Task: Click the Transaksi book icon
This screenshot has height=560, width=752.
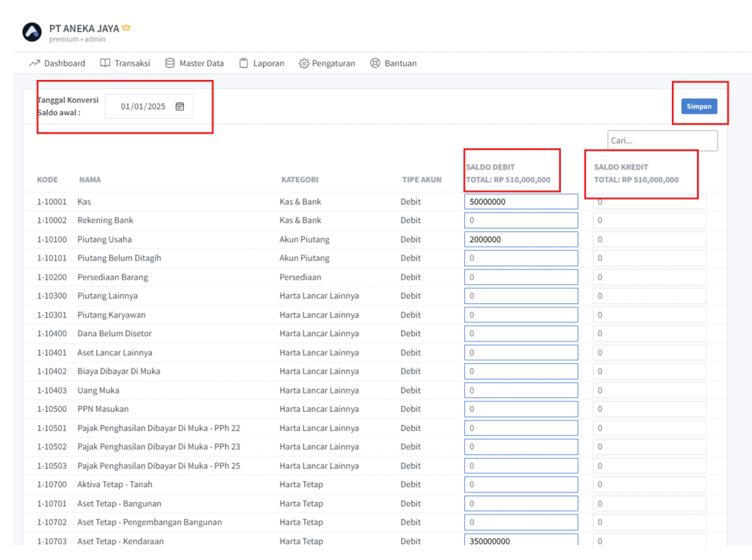Action: click(106, 63)
